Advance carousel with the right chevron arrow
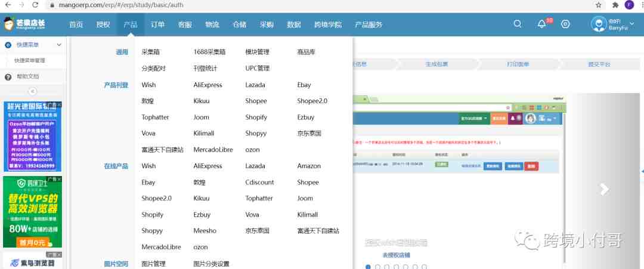Image resolution: width=644 pixels, height=269 pixels. click(604, 189)
